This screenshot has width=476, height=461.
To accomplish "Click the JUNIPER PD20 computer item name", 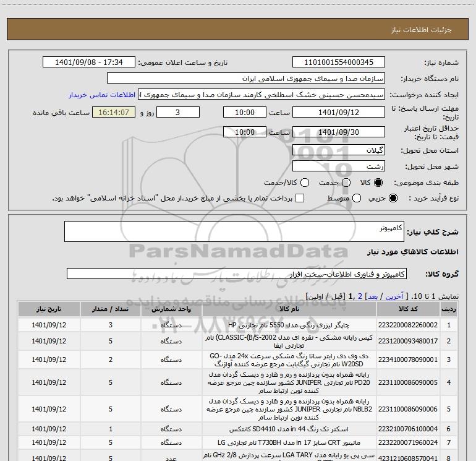I will [x=289, y=382].
